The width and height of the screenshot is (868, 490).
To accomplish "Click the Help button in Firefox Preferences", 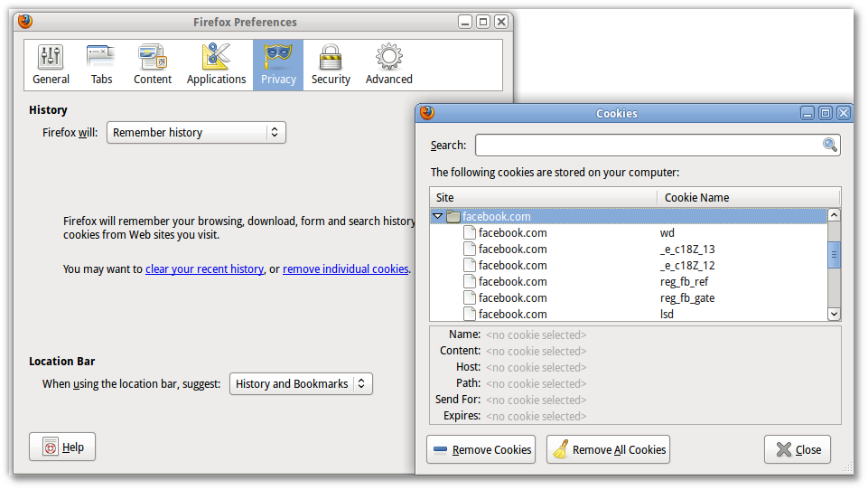I will pyautogui.click(x=62, y=447).
